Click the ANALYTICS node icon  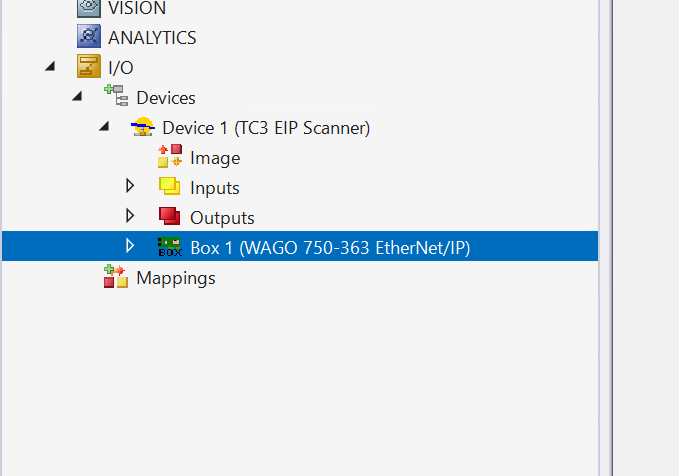tap(89, 38)
